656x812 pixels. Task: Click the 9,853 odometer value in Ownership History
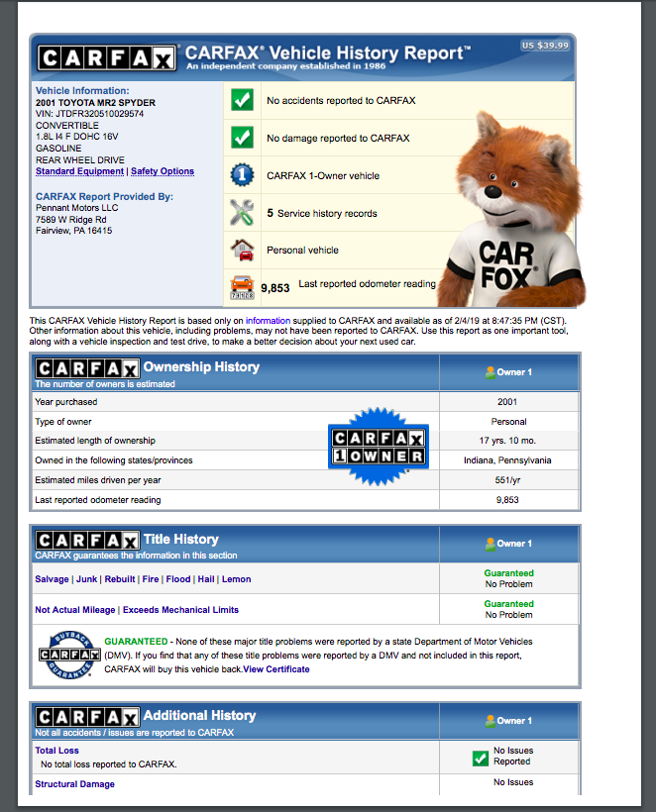point(507,500)
